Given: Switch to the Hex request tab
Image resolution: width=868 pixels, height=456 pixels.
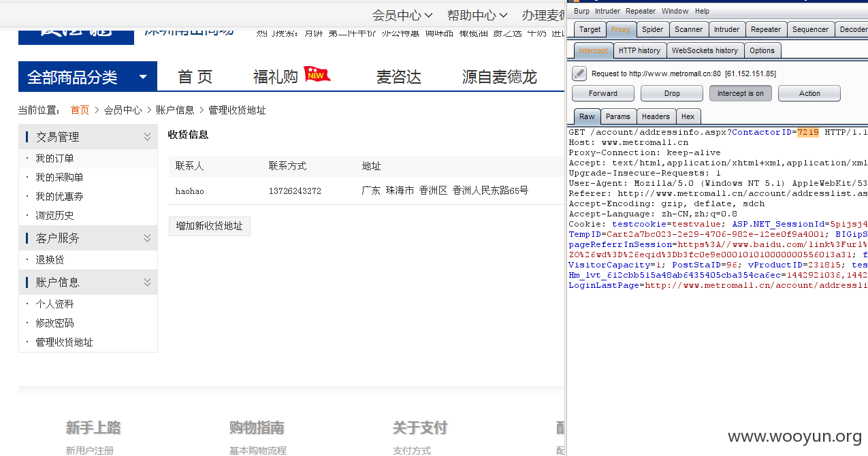Looking at the screenshot, I should tap(688, 116).
